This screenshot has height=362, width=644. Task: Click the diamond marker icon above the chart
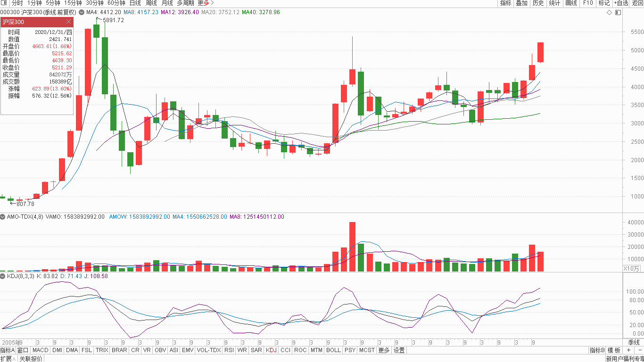610,12
